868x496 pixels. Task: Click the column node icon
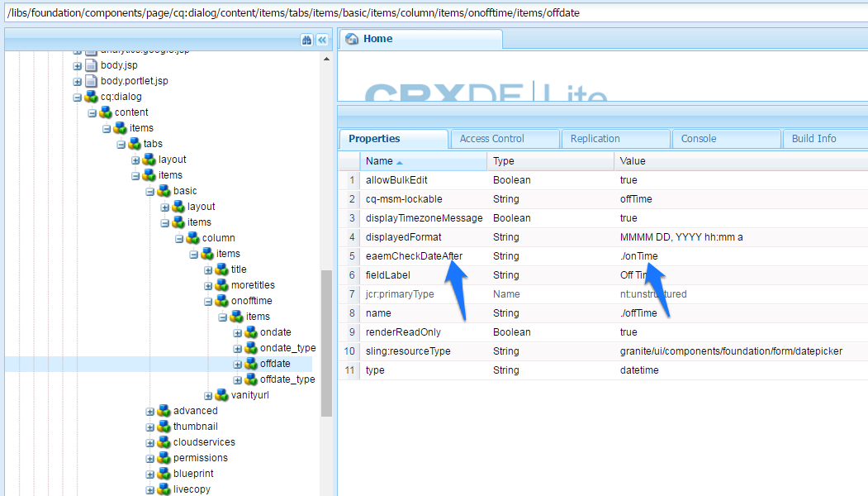tap(192, 238)
